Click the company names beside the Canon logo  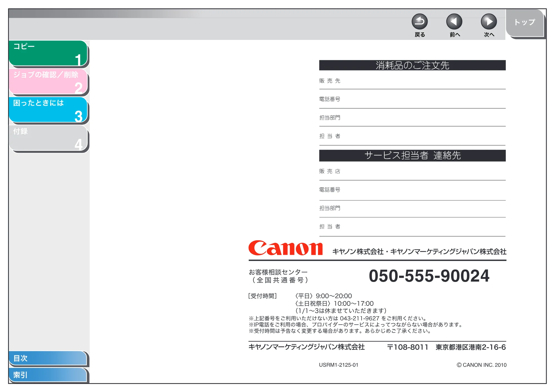pos(419,251)
